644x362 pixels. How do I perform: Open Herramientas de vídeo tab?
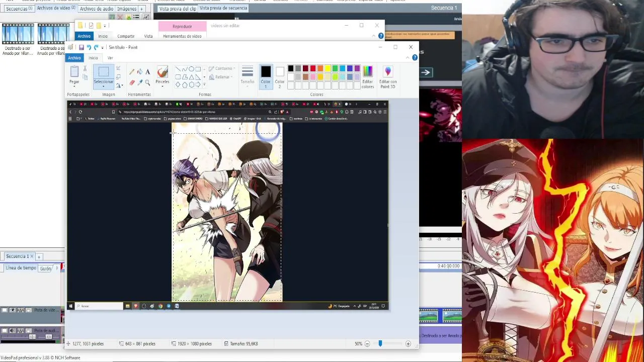[x=182, y=36]
